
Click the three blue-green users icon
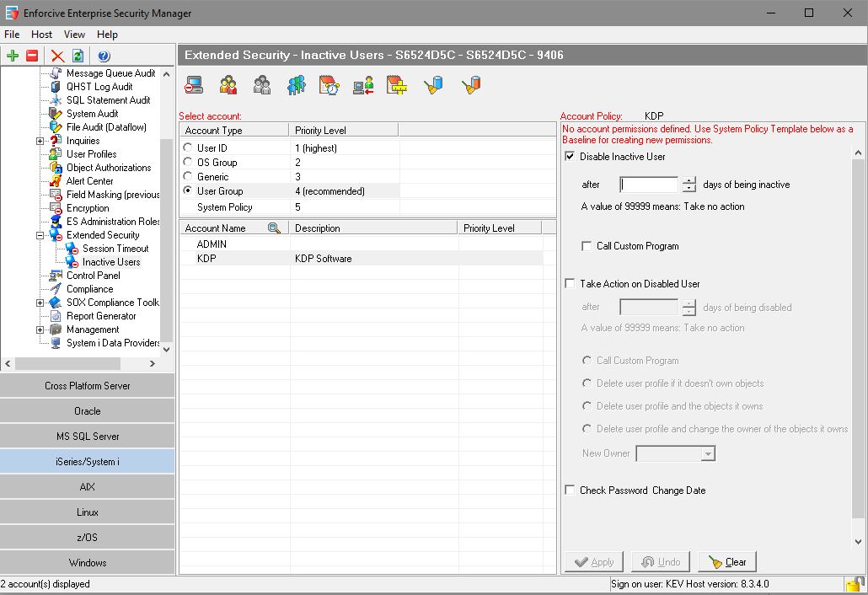pos(296,85)
